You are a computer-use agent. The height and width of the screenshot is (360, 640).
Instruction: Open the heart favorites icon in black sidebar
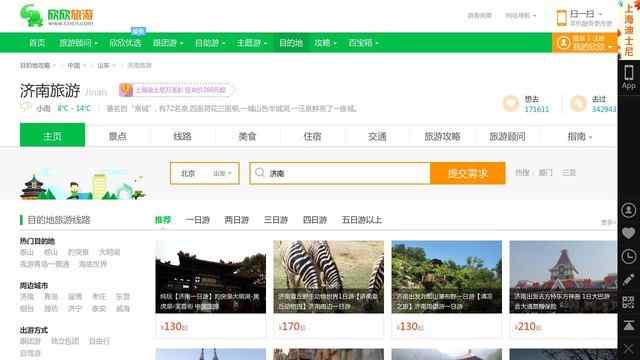629,233
